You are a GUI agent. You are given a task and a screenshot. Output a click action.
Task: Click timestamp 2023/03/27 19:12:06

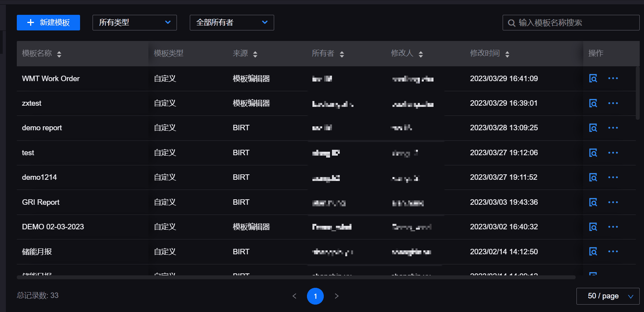(504, 153)
